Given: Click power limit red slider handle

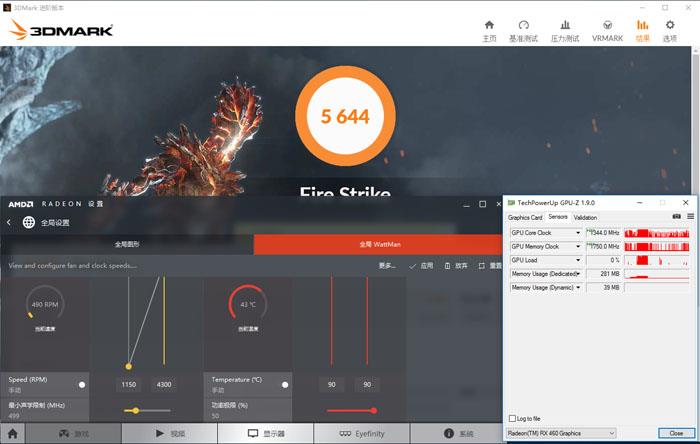Looking at the screenshot, I should [373, 411].
